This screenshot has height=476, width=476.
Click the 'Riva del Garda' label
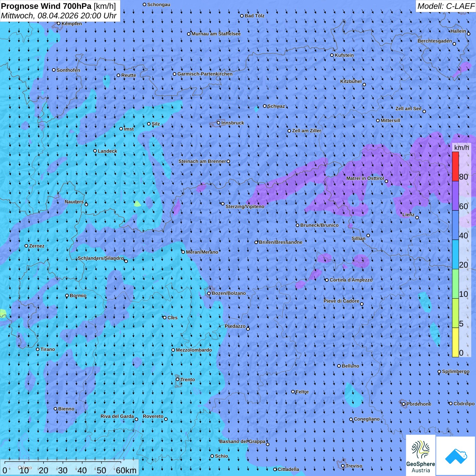tap(117, 416)
